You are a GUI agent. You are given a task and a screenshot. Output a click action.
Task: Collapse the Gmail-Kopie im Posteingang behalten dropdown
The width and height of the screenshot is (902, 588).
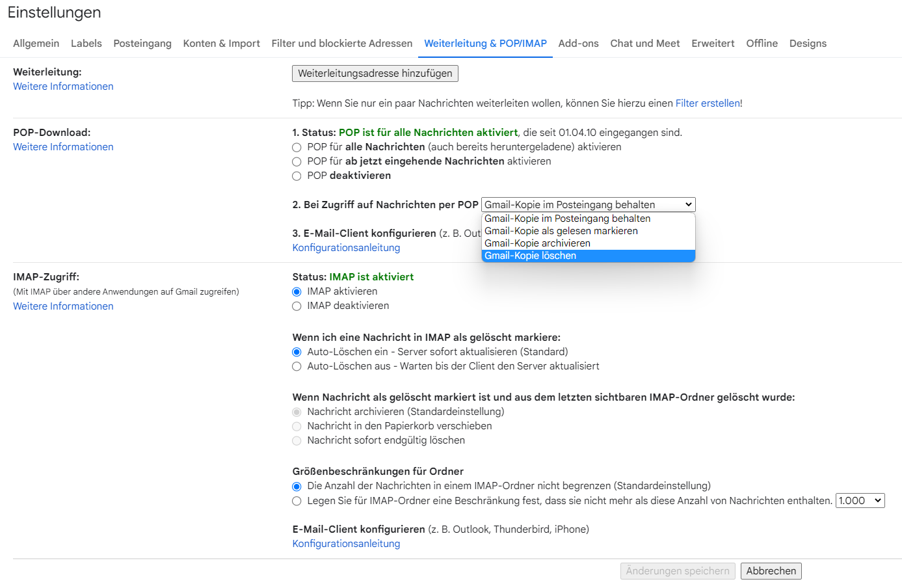tap(589, 205)
